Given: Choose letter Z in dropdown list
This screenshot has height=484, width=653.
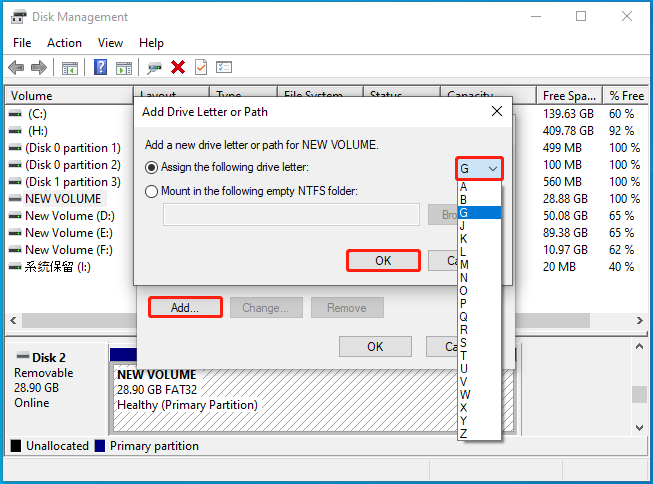Looking at the screenshot, I should pos(479,433).
